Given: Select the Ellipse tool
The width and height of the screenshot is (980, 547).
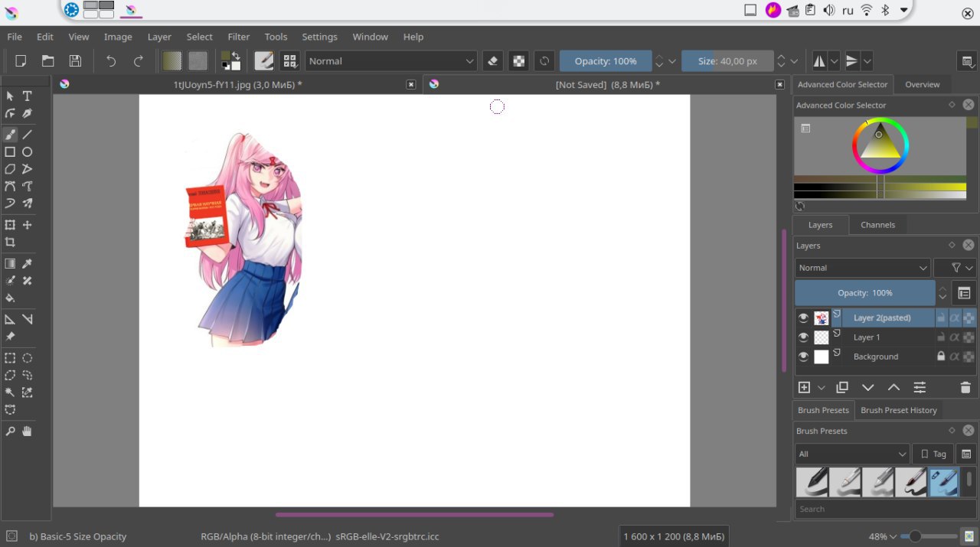Looking at the screenshot, I should [x=27, y=151].
